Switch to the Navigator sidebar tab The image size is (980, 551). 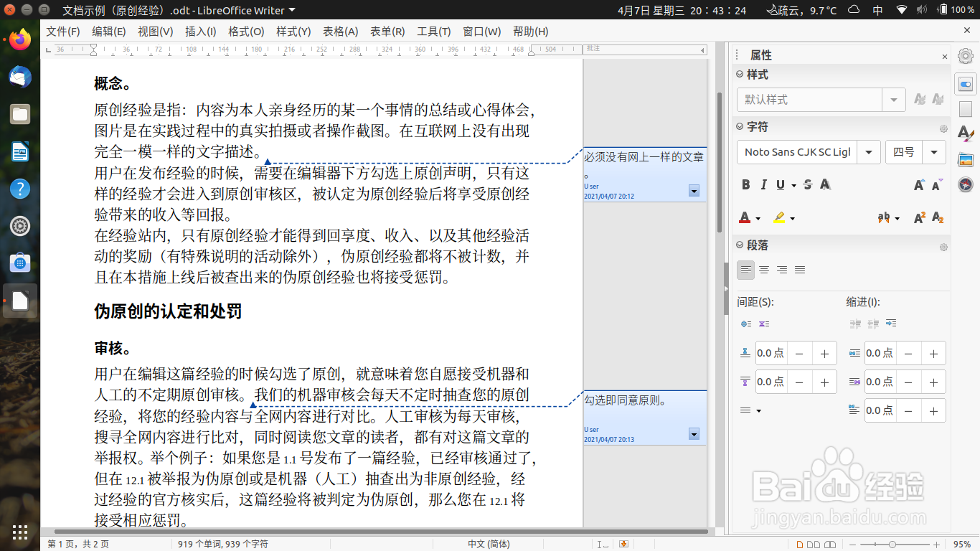point(965,184)
